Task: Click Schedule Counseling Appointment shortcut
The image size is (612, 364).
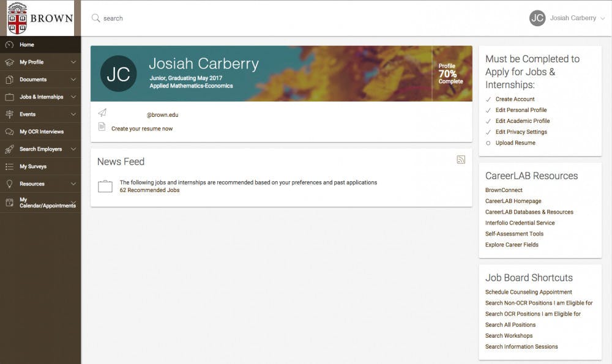Action: [528, 292]
